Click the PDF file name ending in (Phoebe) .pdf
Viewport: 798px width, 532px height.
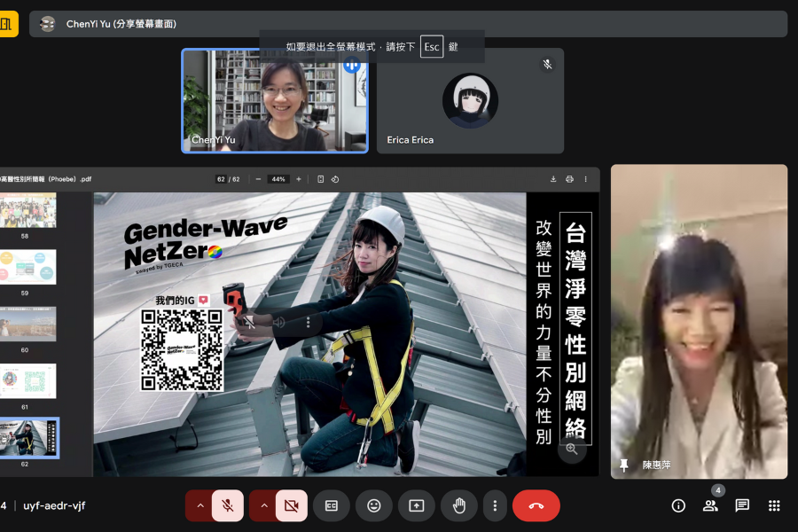coord(46,179)
